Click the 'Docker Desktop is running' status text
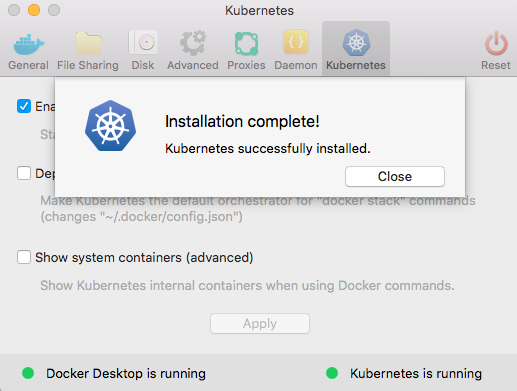Viewport: 517px width, 391px height. [126, 373]
